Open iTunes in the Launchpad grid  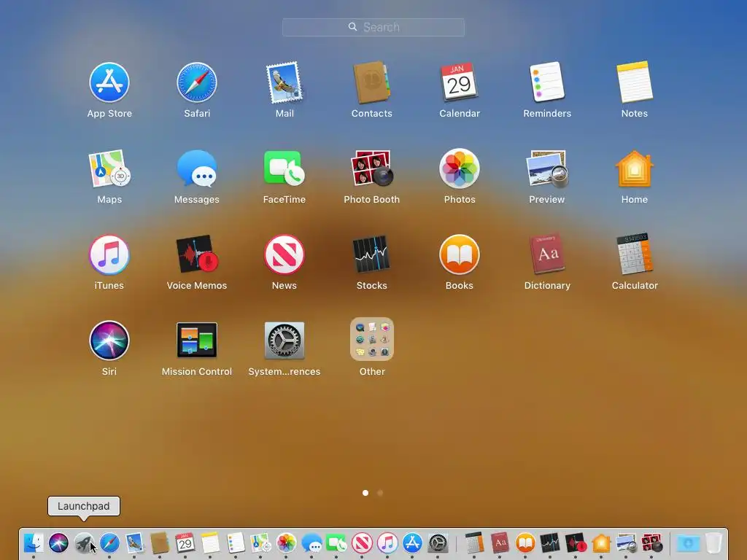pos(109,254)
